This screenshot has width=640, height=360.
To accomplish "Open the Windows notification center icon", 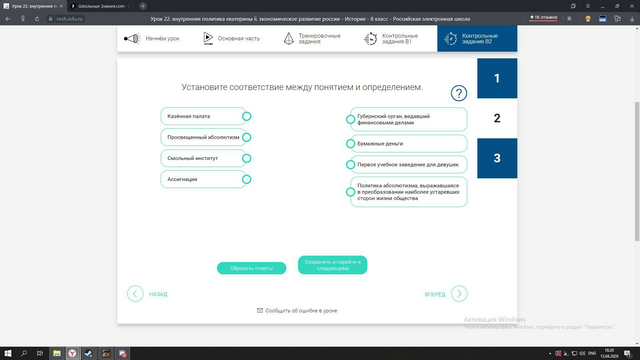I will coord(628,353).
